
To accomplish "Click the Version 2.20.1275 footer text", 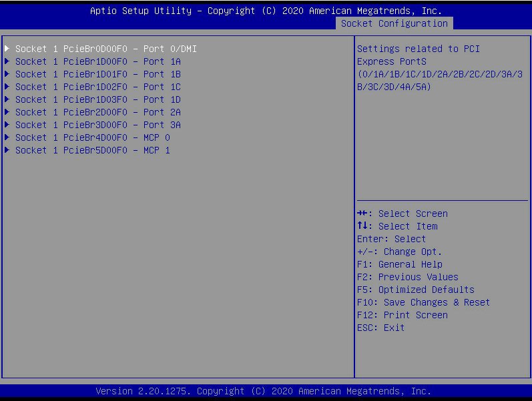I will pyautogui.click(x=263, y=391).
